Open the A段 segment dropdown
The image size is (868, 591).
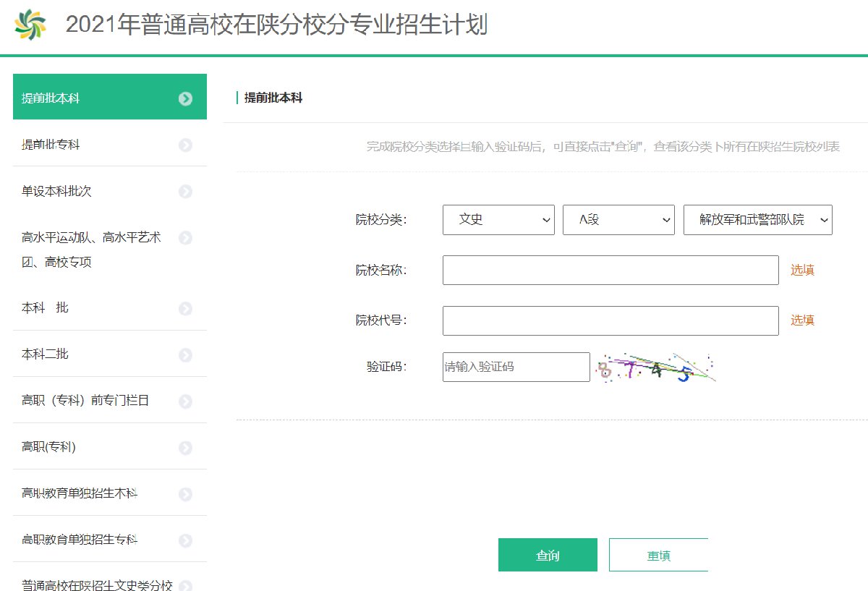pos(618,220)
